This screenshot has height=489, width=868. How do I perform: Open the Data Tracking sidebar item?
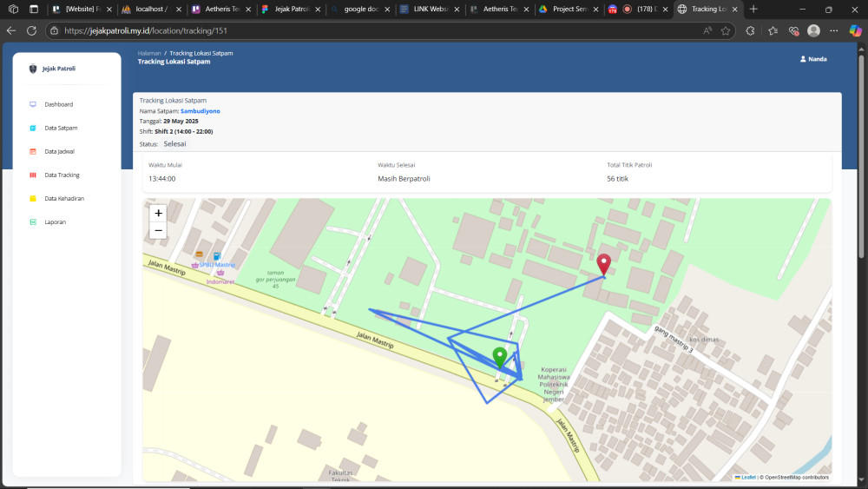pyautogui.click(x=62, y=175)
